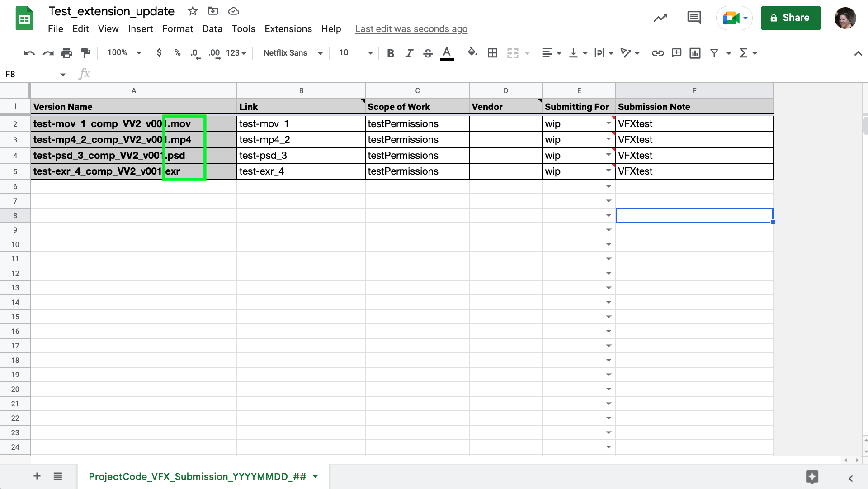Click the Undo icon in toolbar
The image size is (868, 489).
[29, 53]
